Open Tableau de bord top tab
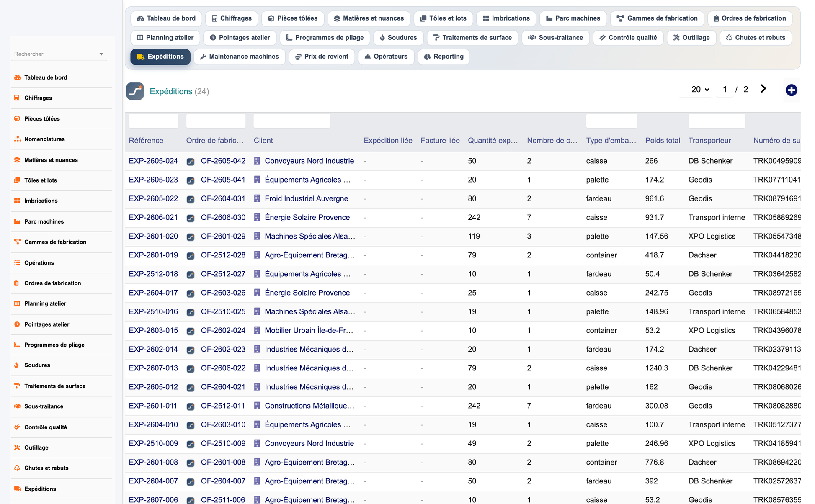Screen dimensions: 815x504 (166, 18)
